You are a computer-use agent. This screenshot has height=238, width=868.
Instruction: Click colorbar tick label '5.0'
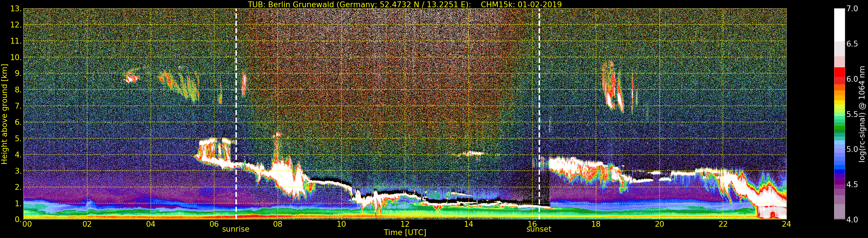click(x=852, y=149)
